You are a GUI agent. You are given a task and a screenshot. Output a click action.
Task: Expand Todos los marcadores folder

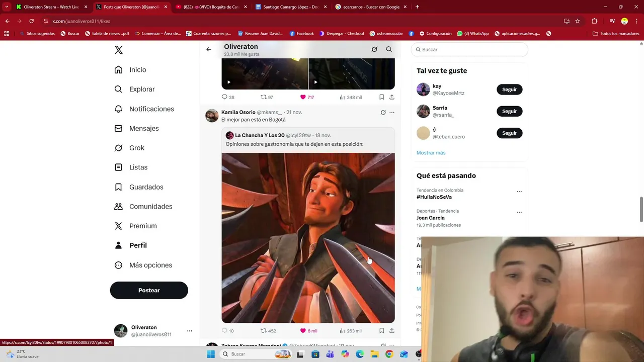click(x=616, y=34)
